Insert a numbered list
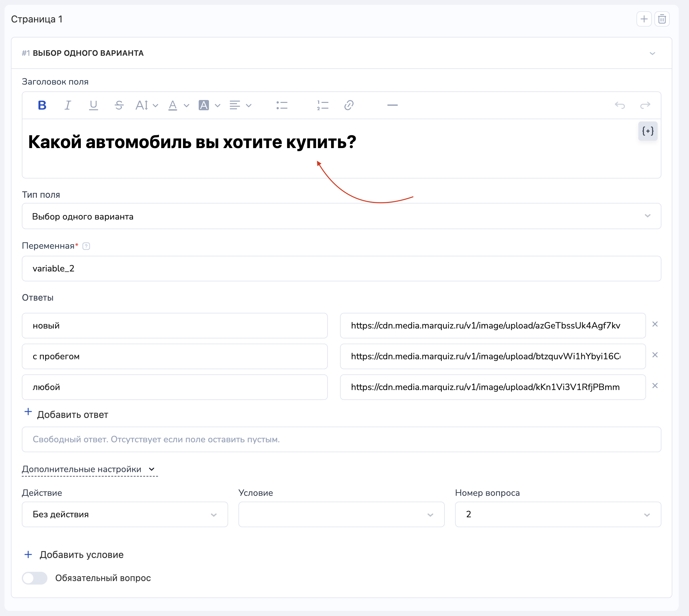This screenshot has height=616, width=689. click(x=322, y=105)
